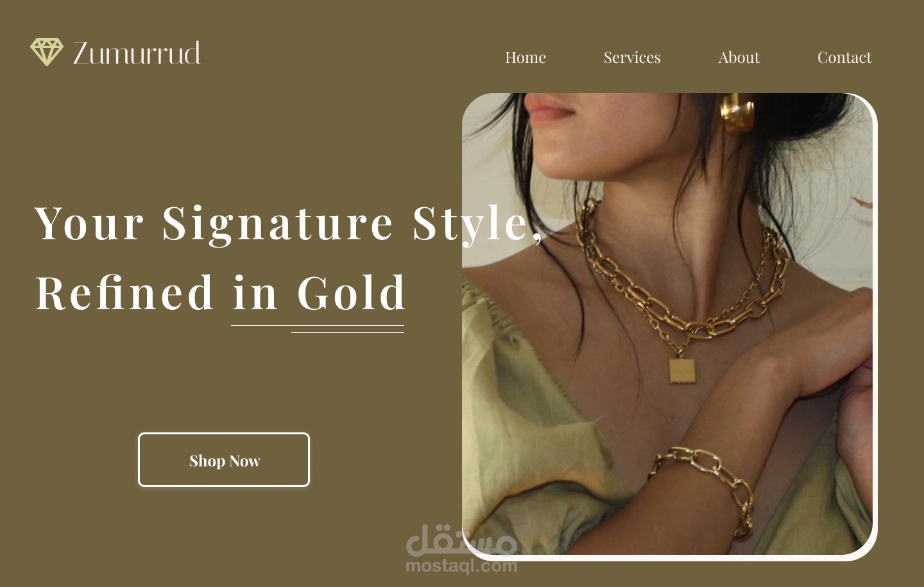This screenshot has width=924, height=587.
Task: Click the double underline beneath "Gold"
Action: 318,329
